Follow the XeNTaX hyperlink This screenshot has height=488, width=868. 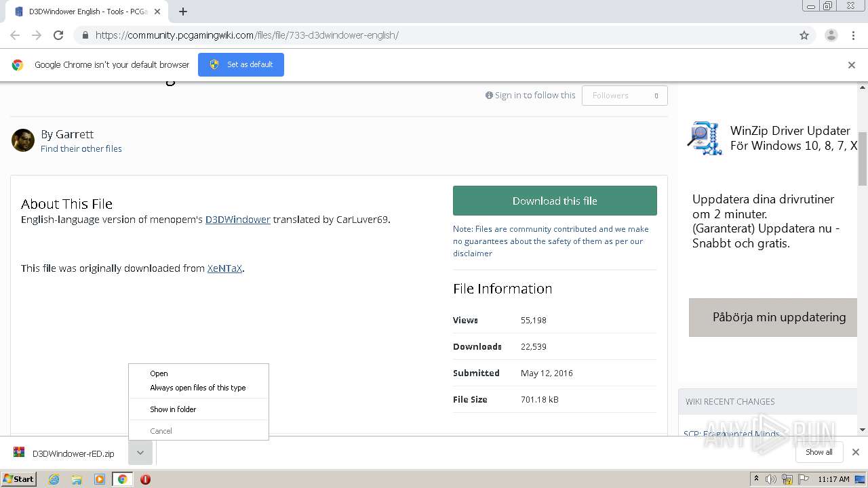224,268
